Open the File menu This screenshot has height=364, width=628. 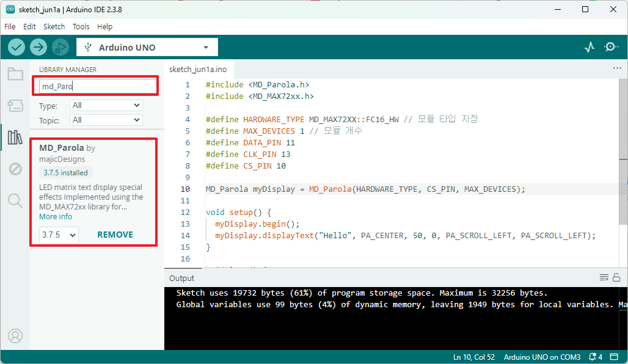coord(10,26)
